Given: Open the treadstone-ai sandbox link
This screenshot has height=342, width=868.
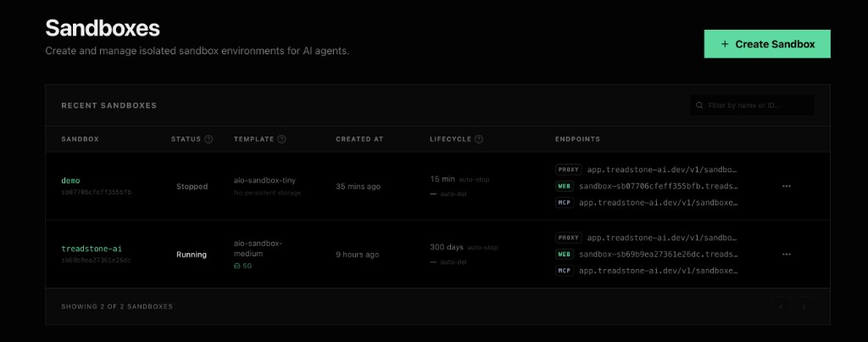Looking at the screenshot, I should coord(92,249).
